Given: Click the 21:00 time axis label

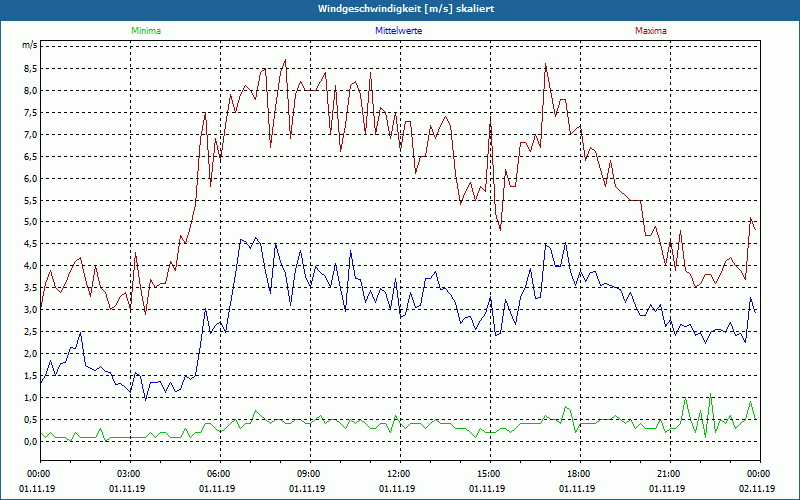Looking at the screenshot, I should point(670,473).
